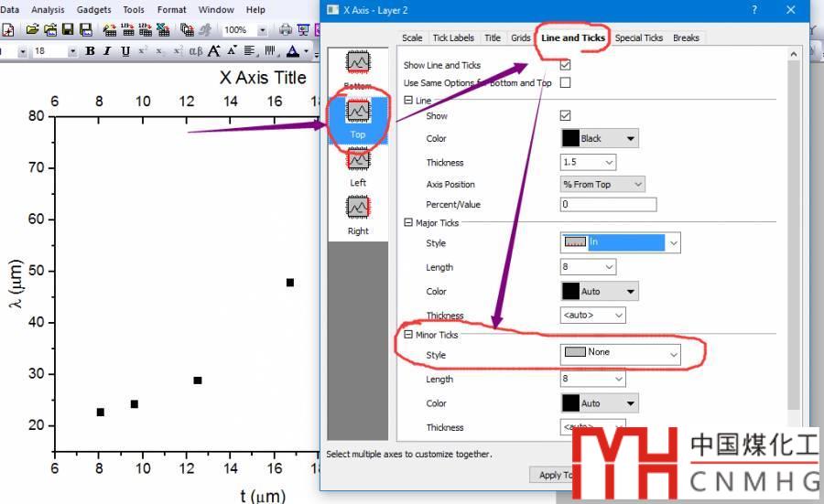Click the Open Template folder icon
This screenshot has width=824, height=504.
(x=50, y=30)
